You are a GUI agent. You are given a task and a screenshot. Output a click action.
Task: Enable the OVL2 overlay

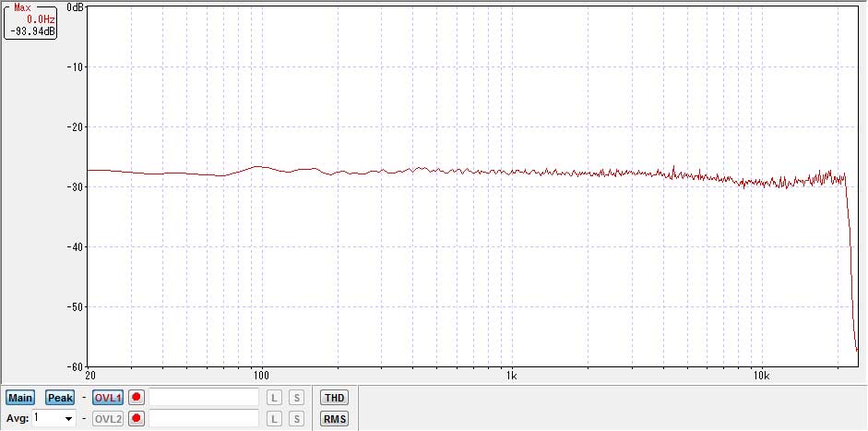[x=108, y=419]
